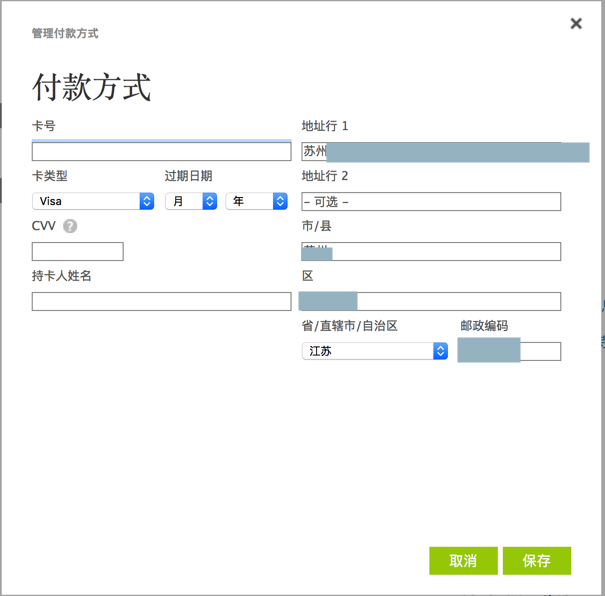Close the payment method dialog
This screenshot has height=596, width=605.
pos(576,24)
